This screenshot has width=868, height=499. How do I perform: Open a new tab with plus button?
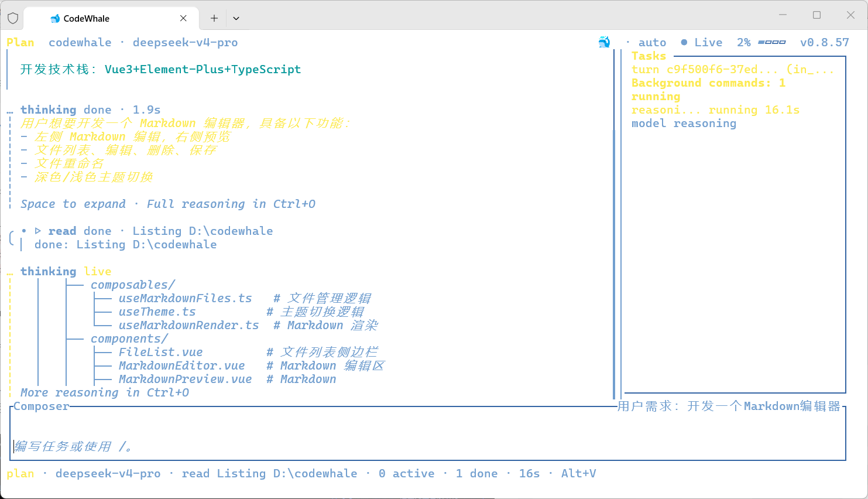(x=214, y=18)
